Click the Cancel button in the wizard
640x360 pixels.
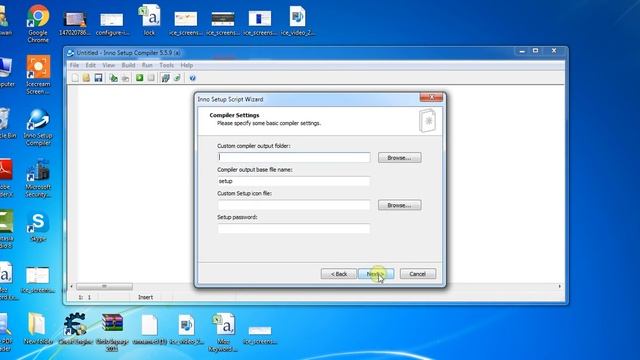(x=418, y=274)
